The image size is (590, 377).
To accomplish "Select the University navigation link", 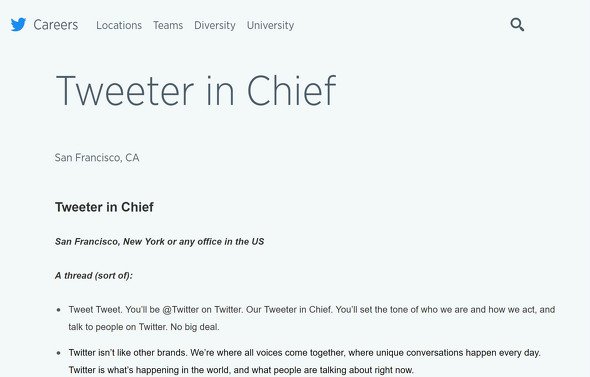I will click(x=271, y=25).
